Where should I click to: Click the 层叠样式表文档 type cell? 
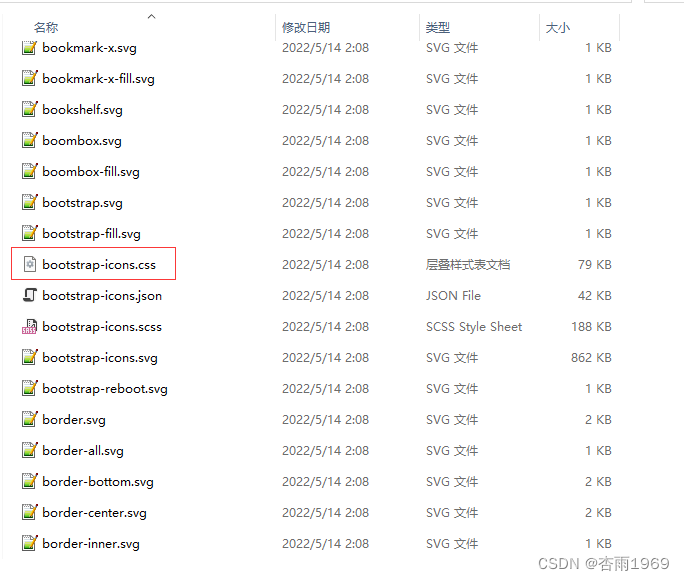point(468,264)
